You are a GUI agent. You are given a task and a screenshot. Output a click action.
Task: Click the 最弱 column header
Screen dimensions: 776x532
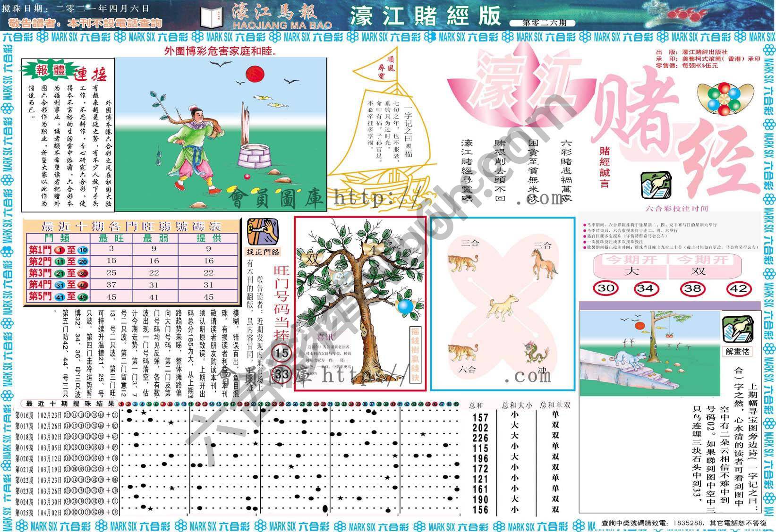coord(154,238)
